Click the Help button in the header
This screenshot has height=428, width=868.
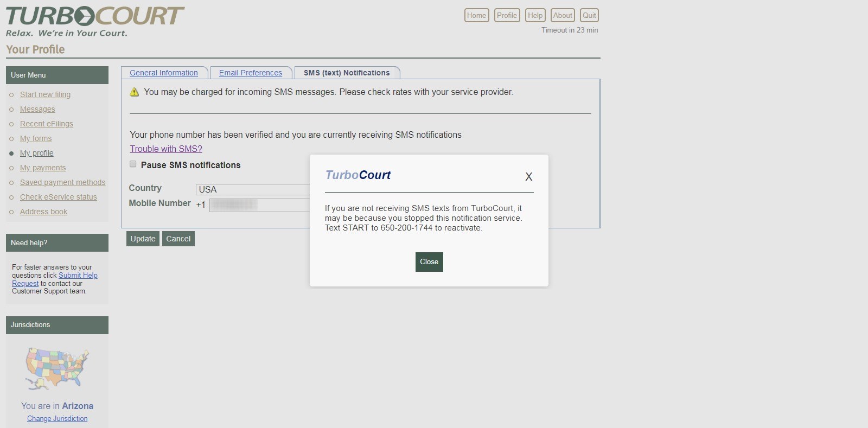coord(535,15)
